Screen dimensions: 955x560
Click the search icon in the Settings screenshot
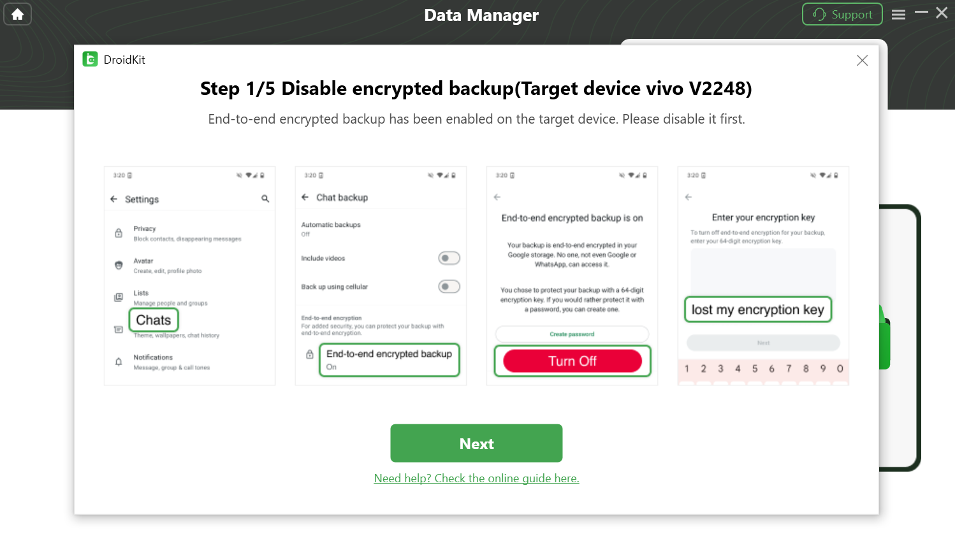pos(265,199)
